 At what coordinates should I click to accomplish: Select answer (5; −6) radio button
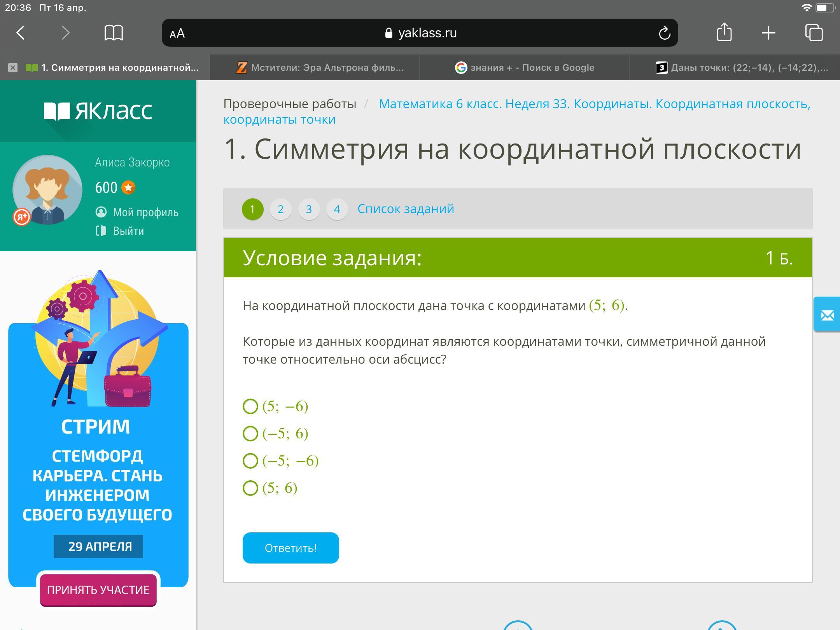[x=250, y=406]
